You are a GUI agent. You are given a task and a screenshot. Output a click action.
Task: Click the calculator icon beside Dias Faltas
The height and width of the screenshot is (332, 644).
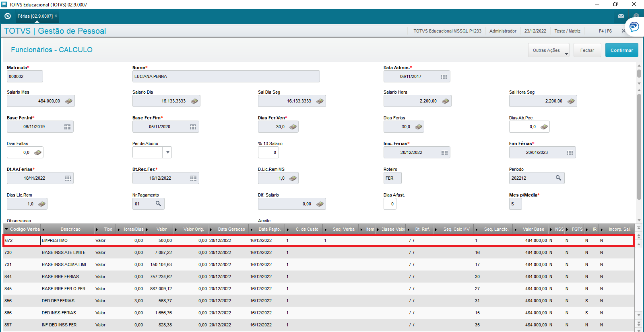(38, 152)
